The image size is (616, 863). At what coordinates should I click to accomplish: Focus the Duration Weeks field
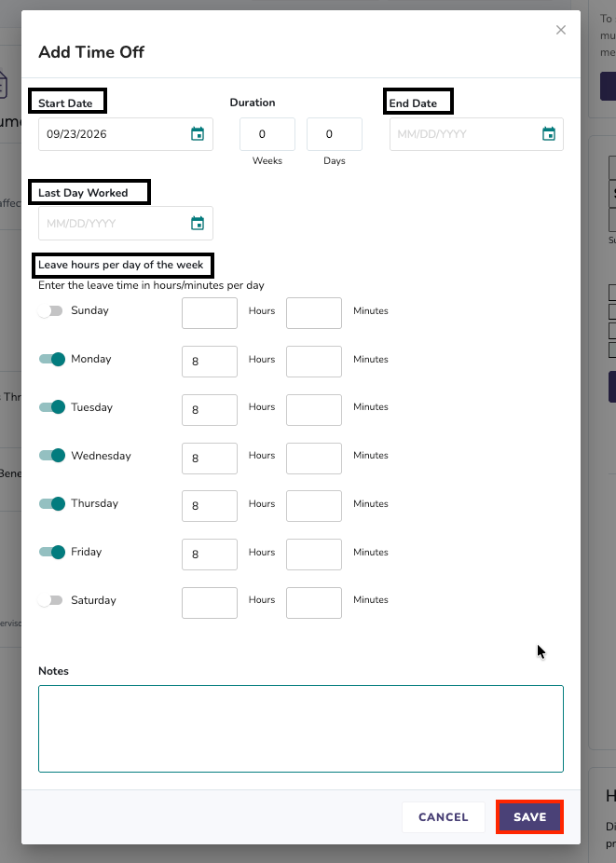tap(267, 134)
